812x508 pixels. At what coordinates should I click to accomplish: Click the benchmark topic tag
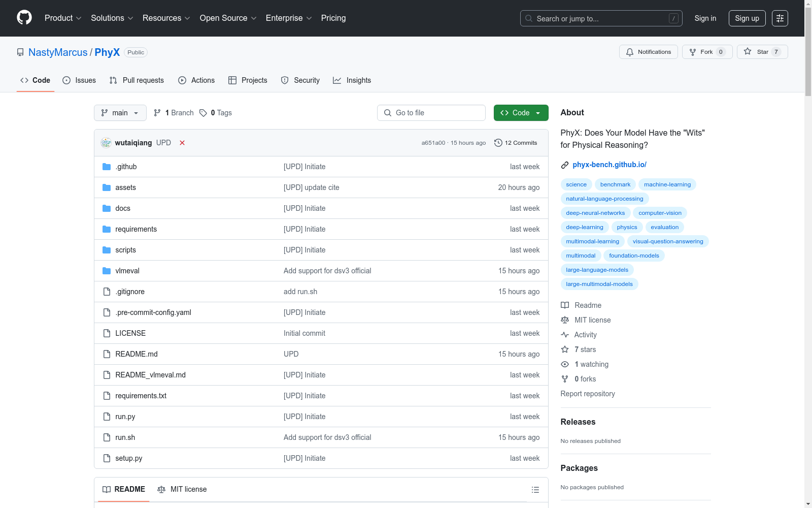click(x=615, y=184)
